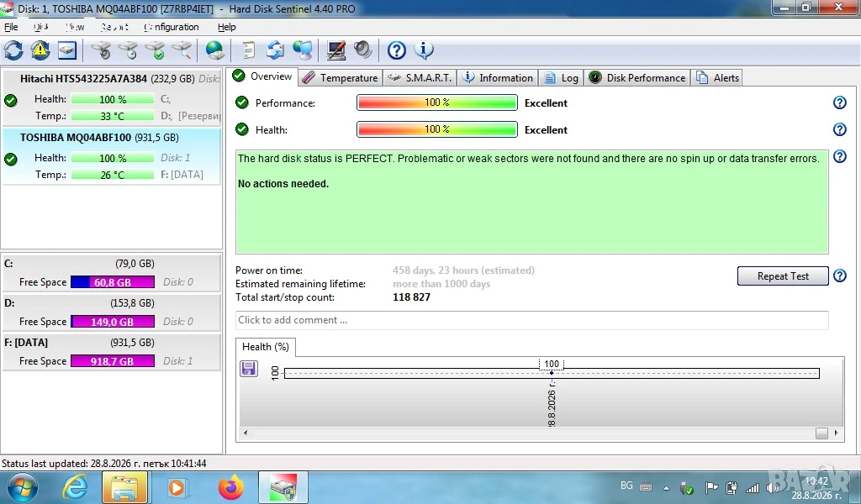This screenshot has height=504, width=861.
Task: Click the Performance 100 % bar
Action: point(437,102)
